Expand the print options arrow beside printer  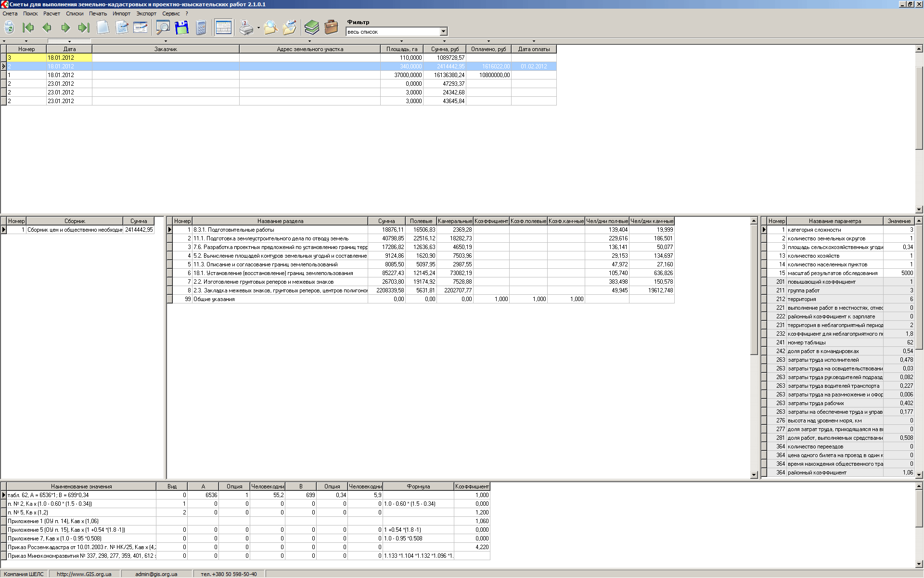coord(258,28)
